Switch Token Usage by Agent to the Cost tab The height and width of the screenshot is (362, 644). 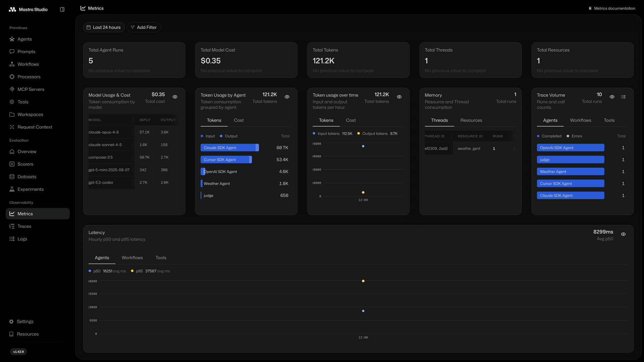click(239, 120)
